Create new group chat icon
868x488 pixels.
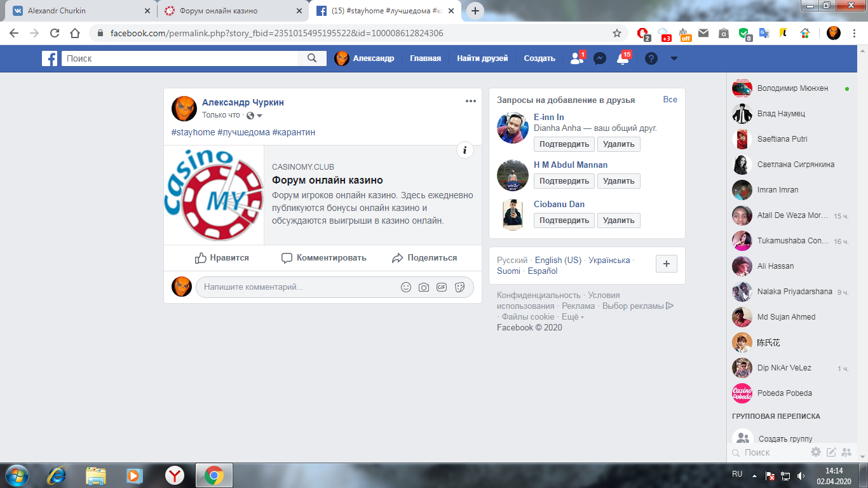pyautogui.click(x=846, y=452)
